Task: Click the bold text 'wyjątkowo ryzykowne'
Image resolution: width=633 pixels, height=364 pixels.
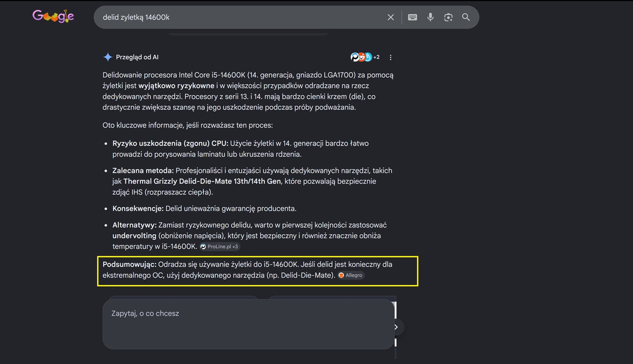Action: click(x=177, y=86)
